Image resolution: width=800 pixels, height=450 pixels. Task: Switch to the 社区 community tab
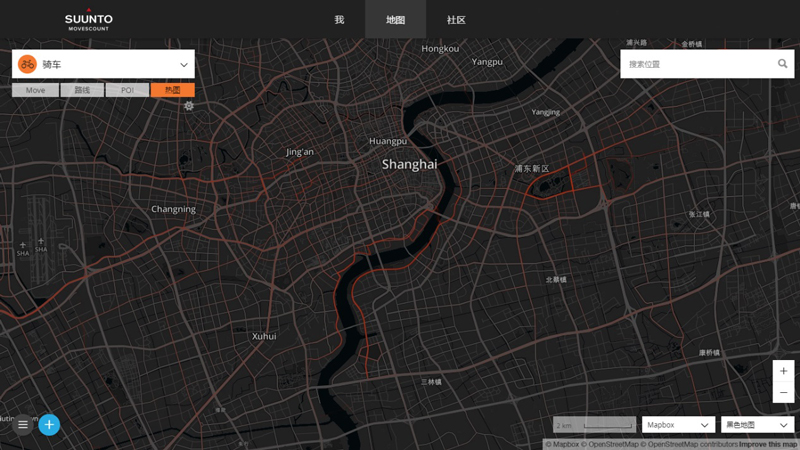[x=456, y=20]
